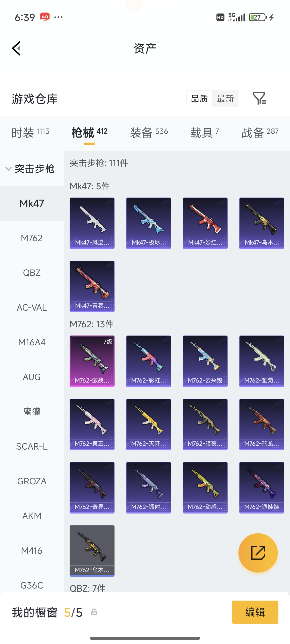Choose SCAR-L from the sidebar list
Image resolution: width=290 pixels, height=644 pixels.
click(x=32, y=446)
